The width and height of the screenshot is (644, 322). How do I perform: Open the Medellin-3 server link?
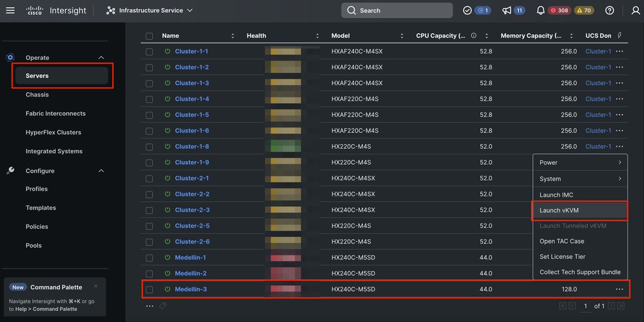191,289
